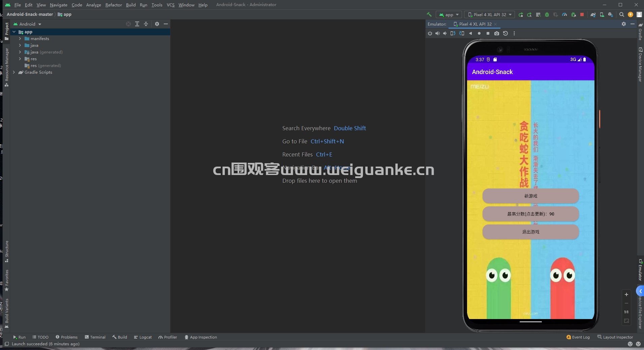
Task: Open the Pixel 4 XL API 32 device dropdown
Action: (489, 14)
